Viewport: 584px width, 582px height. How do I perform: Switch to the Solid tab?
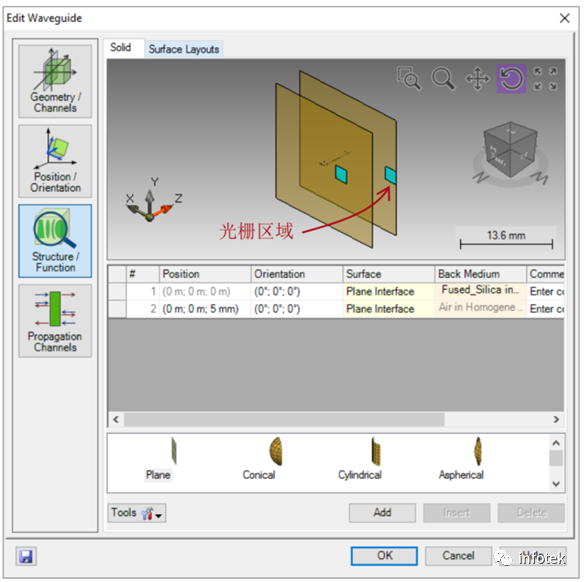[121, 48]
